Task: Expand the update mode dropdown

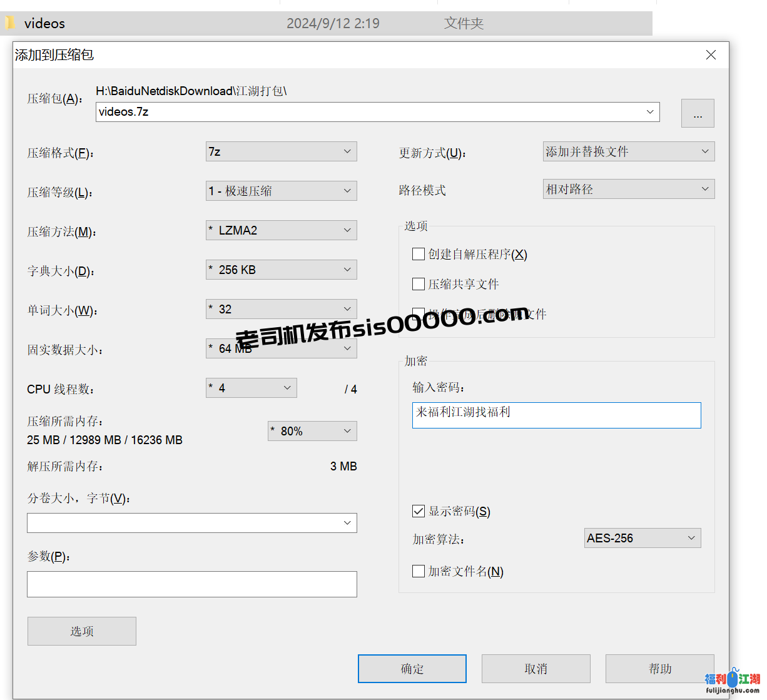Action: (628, 151)
